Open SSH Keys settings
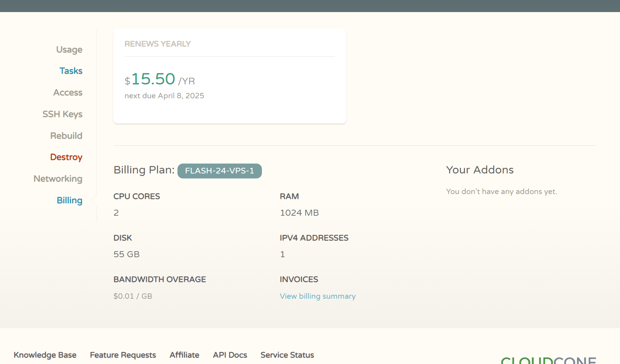 tap(62, 114)
